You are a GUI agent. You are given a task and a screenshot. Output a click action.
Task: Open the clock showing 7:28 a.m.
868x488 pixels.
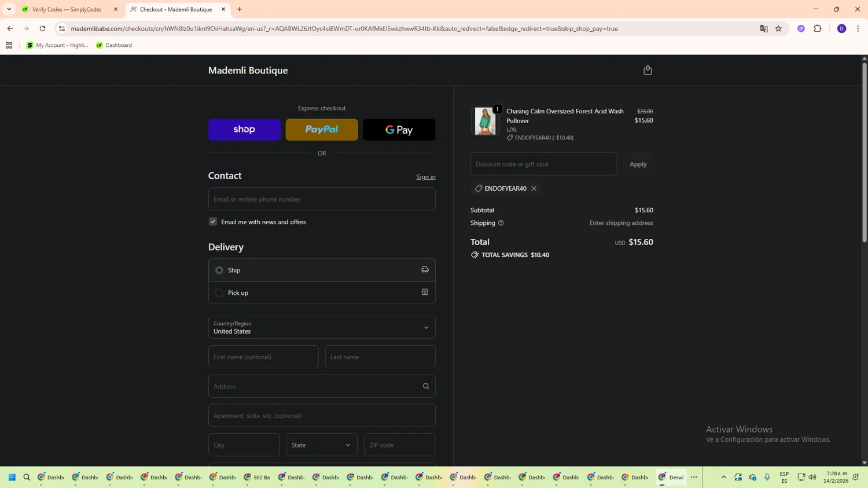coord(836,478)
